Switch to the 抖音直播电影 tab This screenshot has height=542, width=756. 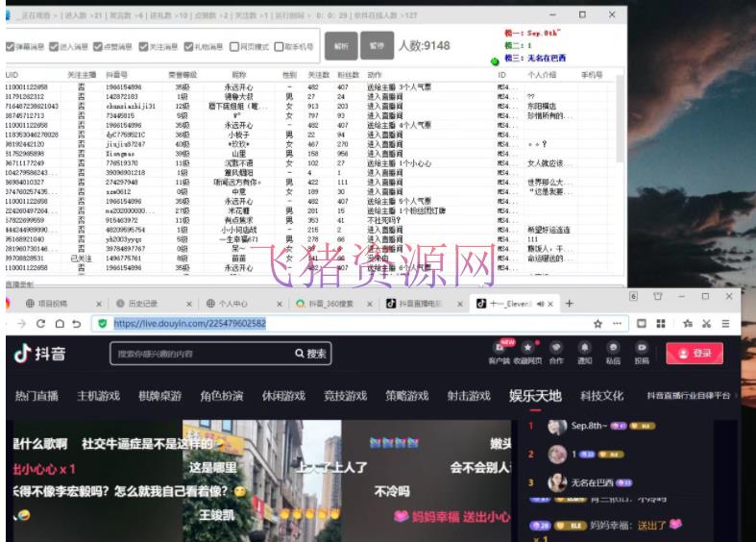pyautogui.click(x=420, y=304)
